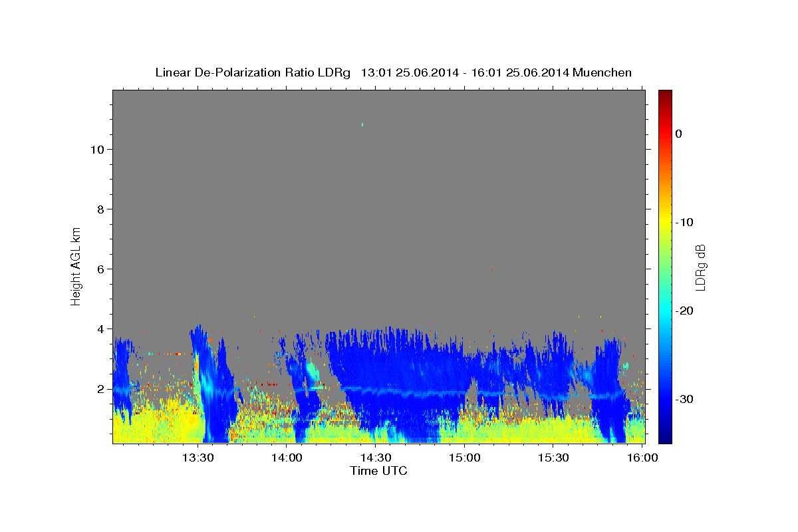Click the 14:30 time tick label
798x532 pixels.
click(x=376, y=458)
